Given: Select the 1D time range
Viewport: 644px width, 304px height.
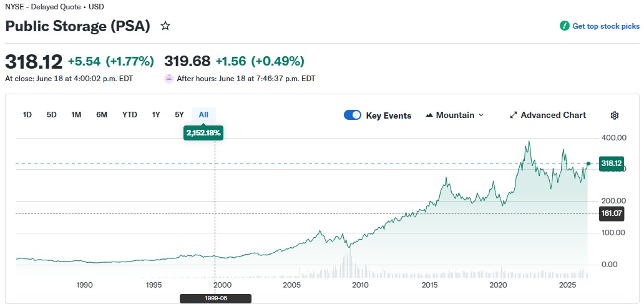Looking at the screenshot, I should [x=27, y=115].
